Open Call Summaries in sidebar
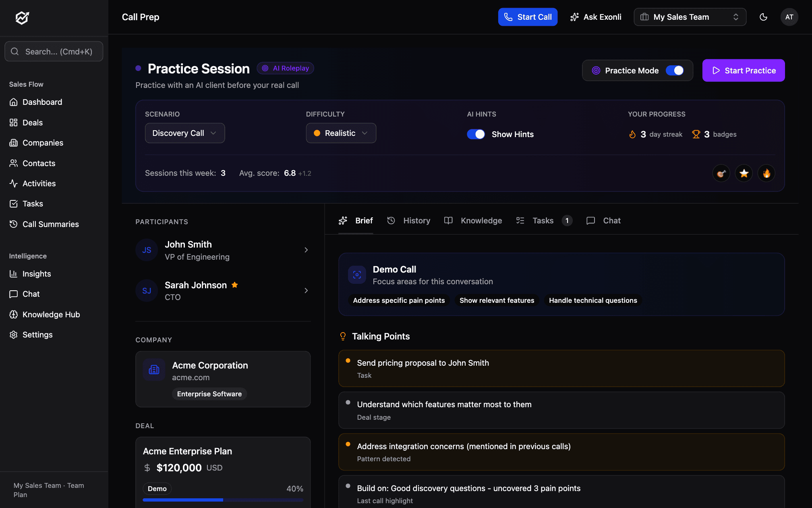The image size is (812, 508). pyautogui.click(x=50, y=224)
